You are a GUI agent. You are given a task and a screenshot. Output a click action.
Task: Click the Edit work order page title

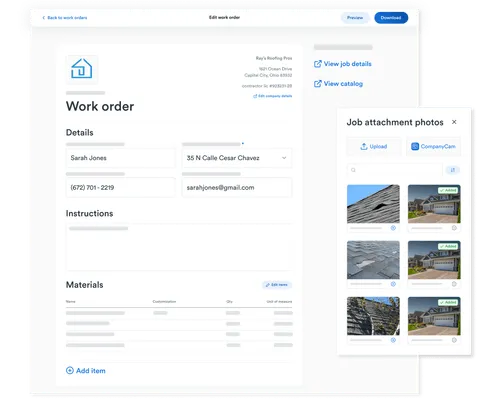click(x=224, y=17)
